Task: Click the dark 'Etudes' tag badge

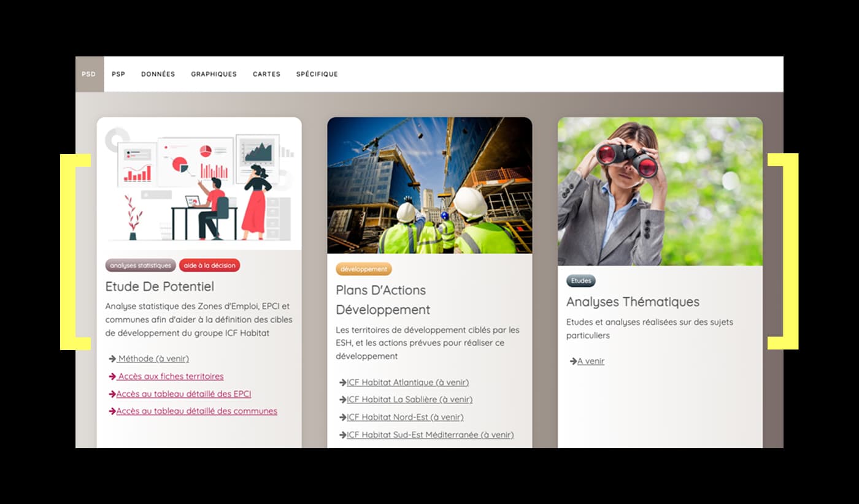Action: tap(580, 281)
